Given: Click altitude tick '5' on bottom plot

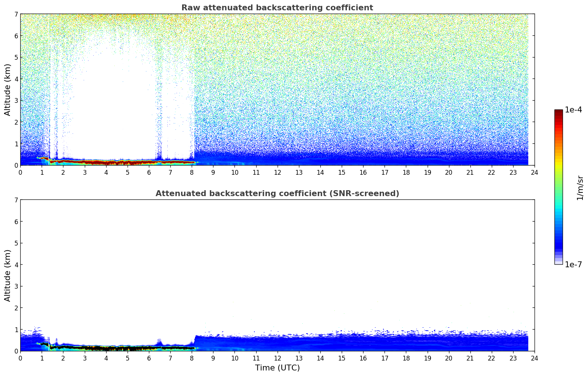Looking at the screenshot, I should pyautogui.click(x=16, y=243).
